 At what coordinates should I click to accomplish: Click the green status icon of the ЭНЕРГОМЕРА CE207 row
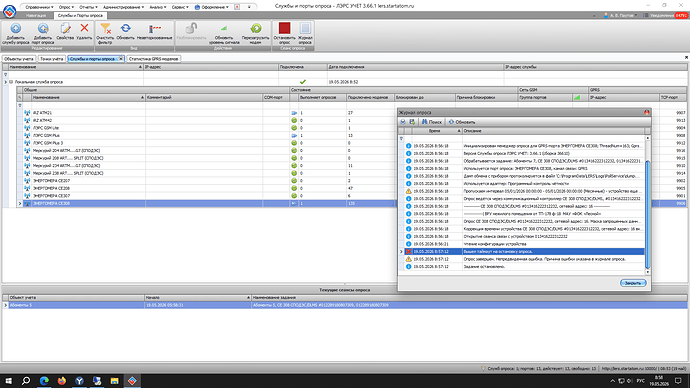click(294, 180)
